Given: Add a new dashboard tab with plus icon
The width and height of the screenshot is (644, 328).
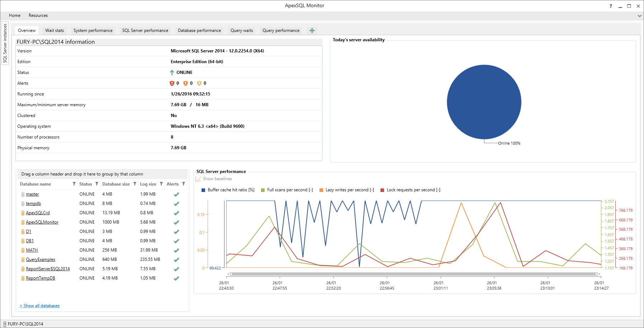Looking at the screenshot, I should pyautogui.click(x=312, y=31).
